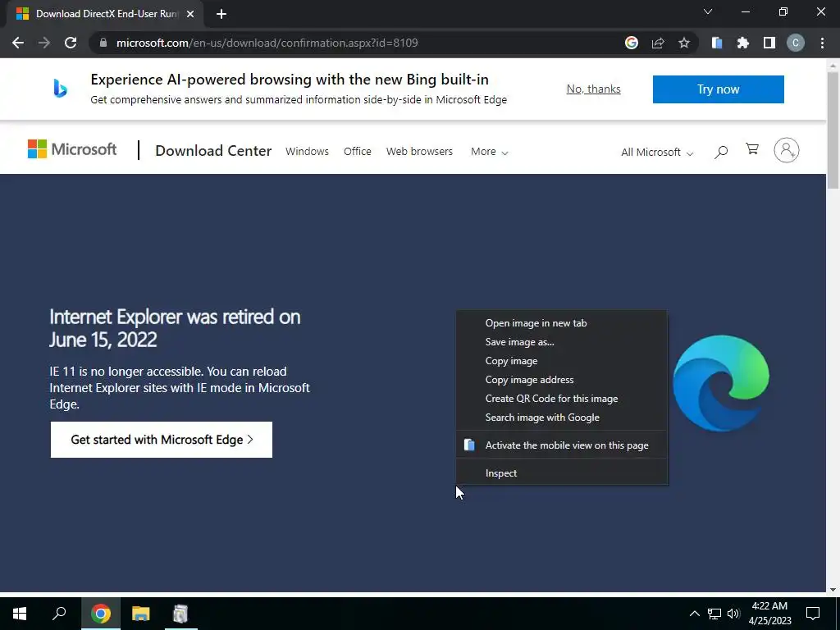Open the Extensions puzzle icon
Viewport: 840px width, 630px height.
pos(743,43)
